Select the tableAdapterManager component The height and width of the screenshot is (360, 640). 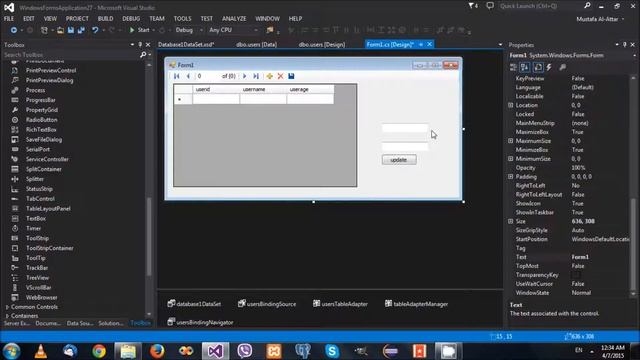tap(416, 304)
